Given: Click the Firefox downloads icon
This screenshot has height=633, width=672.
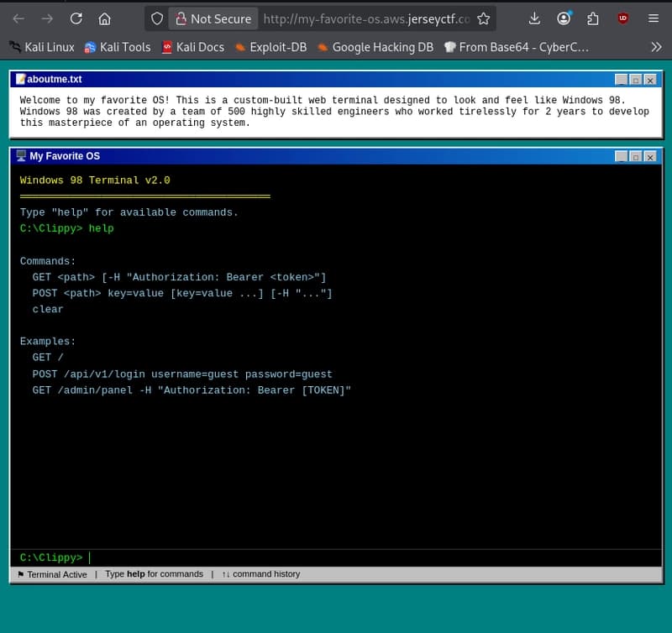Looking at the screenshot, I should coord(534,18).
